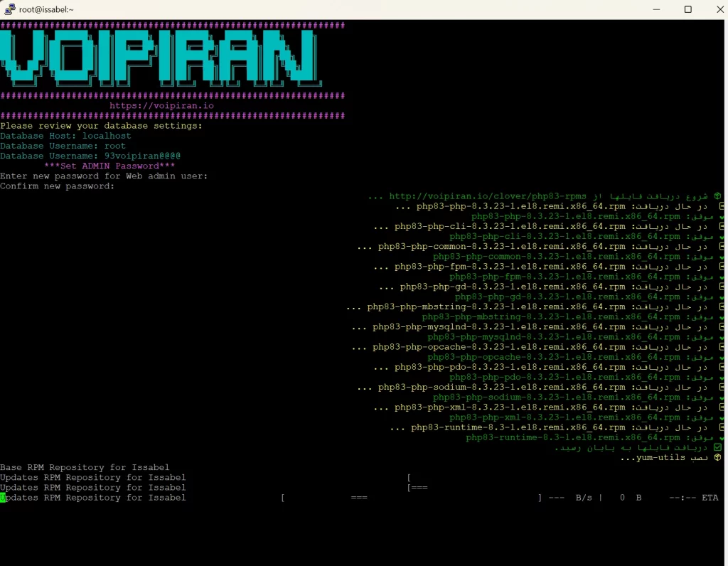Image resolution: width=728 pixels, height=566 pixels.
Task: Click the green success line for php83-runtime
Action: [594, 438]
